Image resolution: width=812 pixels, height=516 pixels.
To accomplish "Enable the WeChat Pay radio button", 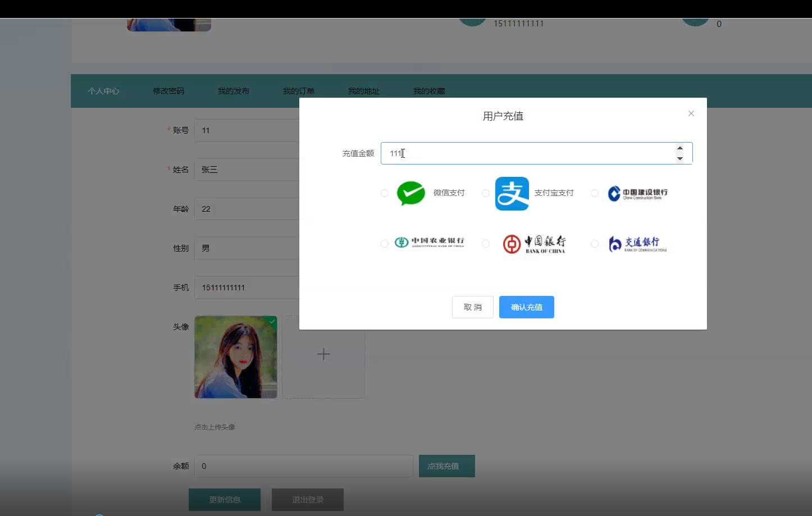I will 385,193.
